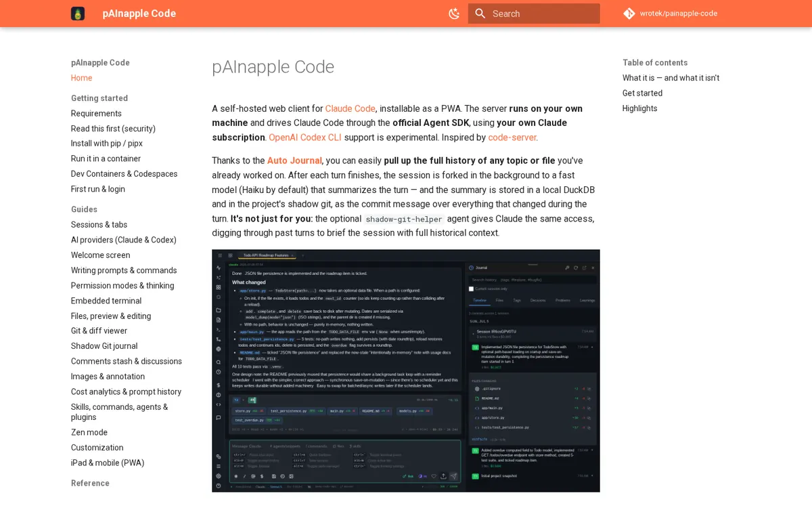This screenshot has height=508, width=812.
Task: Jump to the Highlights section
Action: pyautogui.click(x=639, y=108)
